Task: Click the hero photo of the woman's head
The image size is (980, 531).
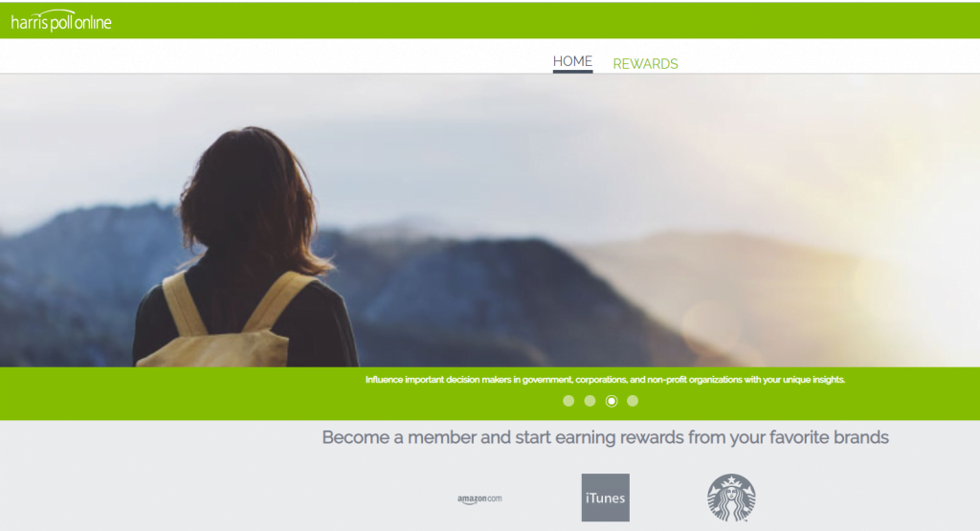Action: pos(250,193)
